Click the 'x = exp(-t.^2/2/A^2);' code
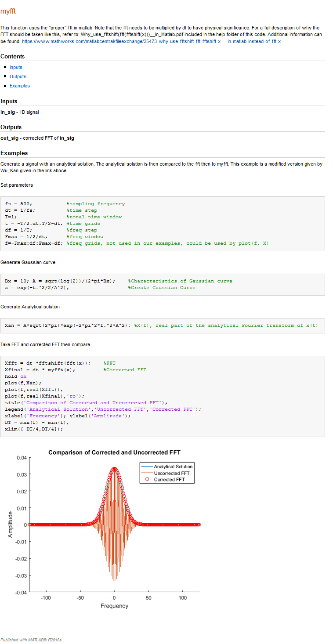 pos(37,288)
